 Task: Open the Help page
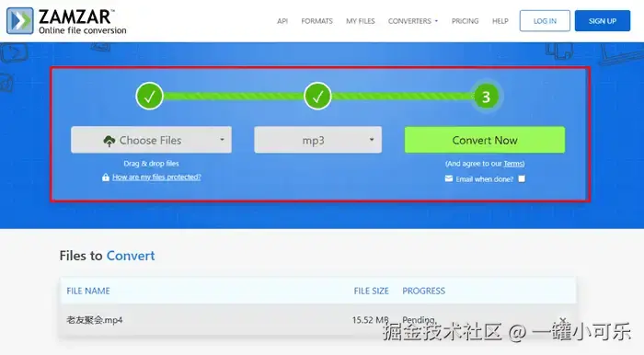(500, 21)
